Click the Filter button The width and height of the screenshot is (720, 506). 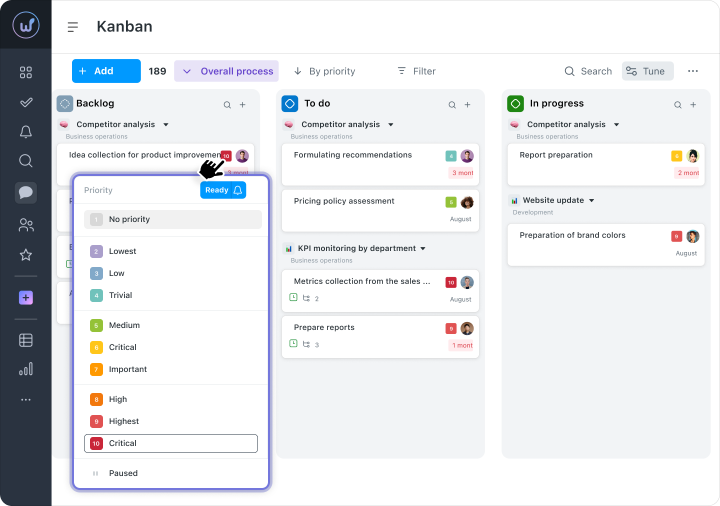[x=416, y=71]
